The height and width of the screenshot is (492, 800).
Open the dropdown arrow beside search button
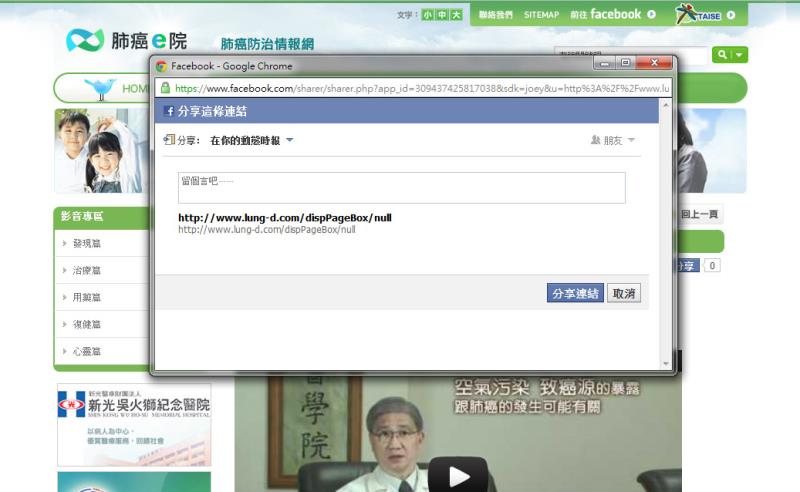point(739,55)
